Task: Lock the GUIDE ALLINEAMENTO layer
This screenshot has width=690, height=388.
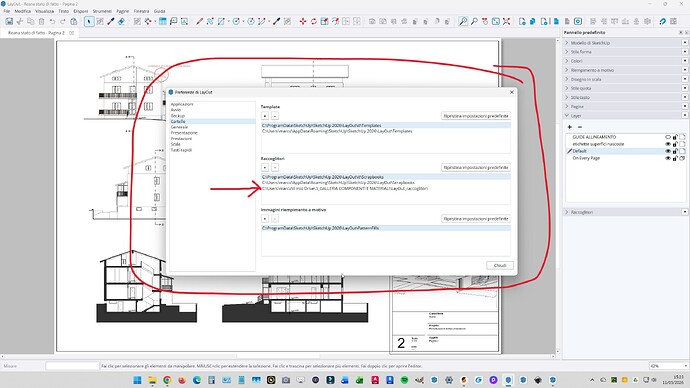Action: [x=675, y=137]
